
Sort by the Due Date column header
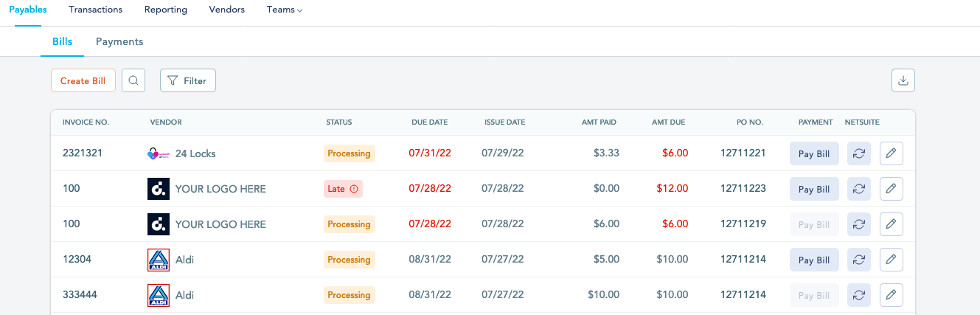[429, 122]
